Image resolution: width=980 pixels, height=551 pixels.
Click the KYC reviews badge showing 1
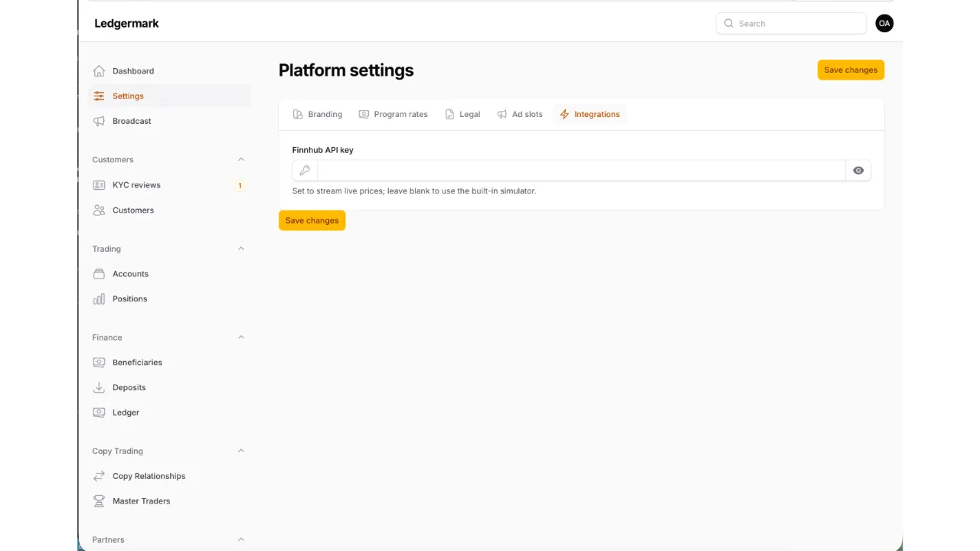tap(240, 185)
